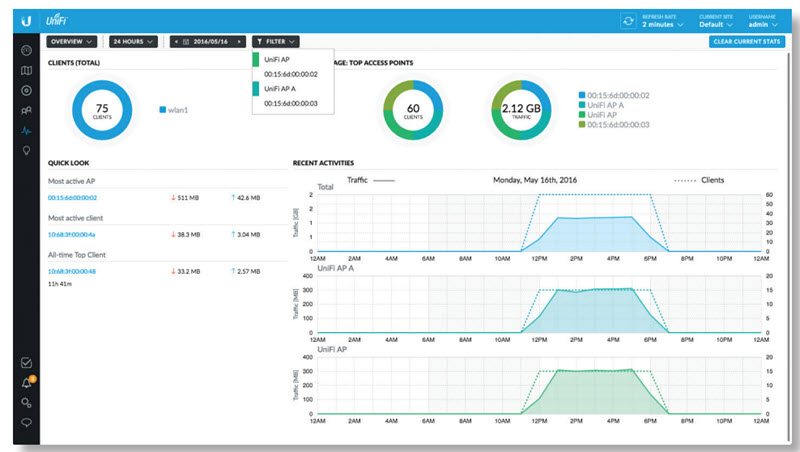
Task: Open most active AP link 00:15:6d:00:00:02
Action: pyautogui.click(x=72, y=198)
